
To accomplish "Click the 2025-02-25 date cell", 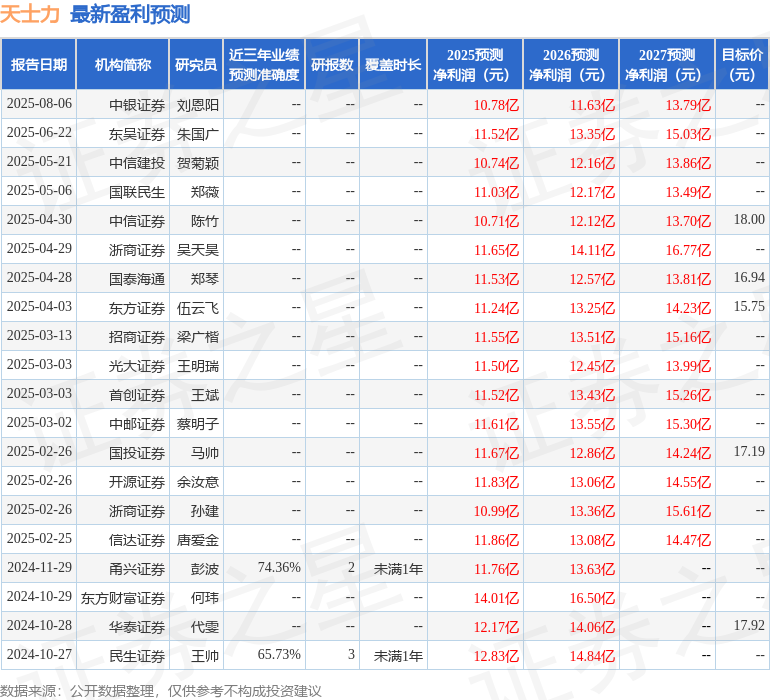I will tap(39, 538).
